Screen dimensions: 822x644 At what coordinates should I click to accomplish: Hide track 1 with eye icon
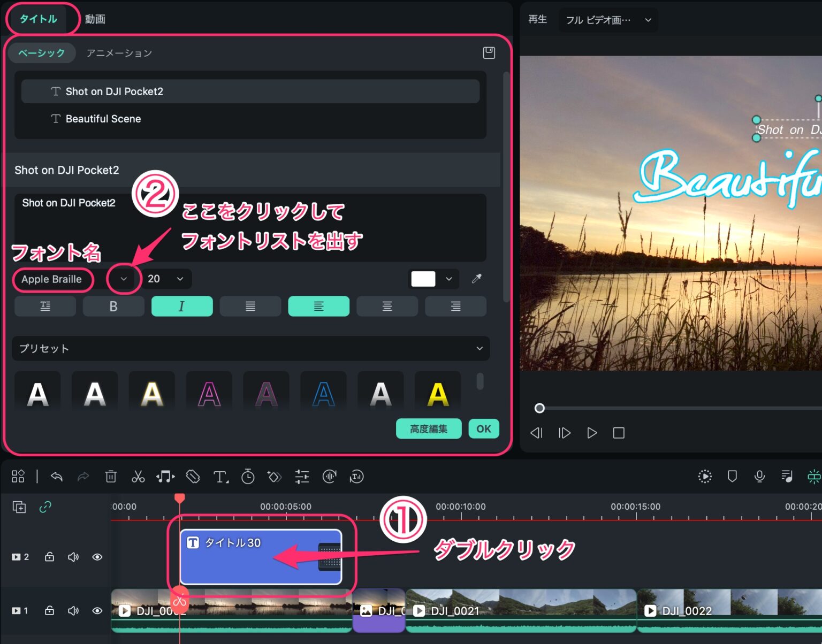(x=97, y=610)
